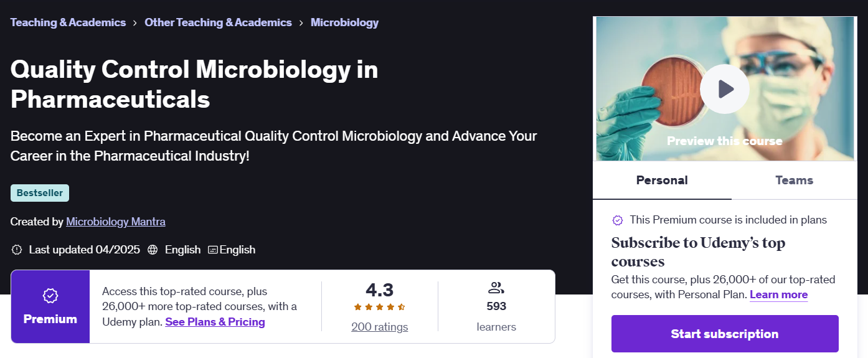The image size is (868, 358).
Task: Visit the Microbiology Mantra instructor page
Action: click(x=116, y=222)
